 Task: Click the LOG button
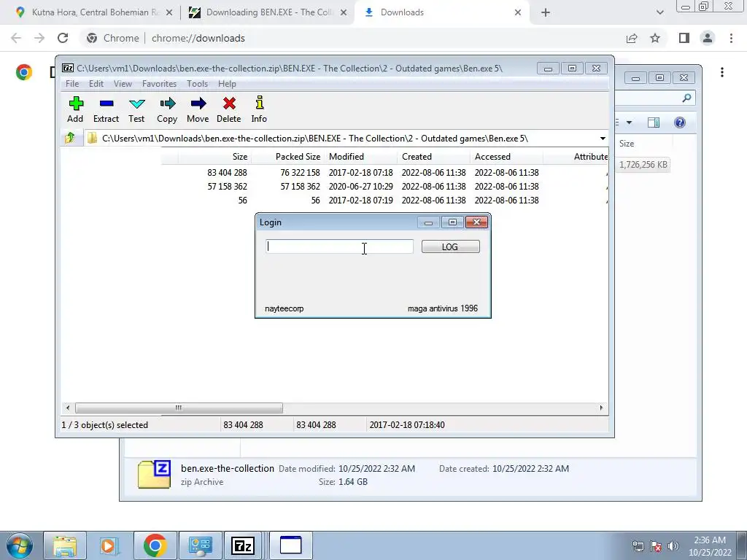[451, 246]
